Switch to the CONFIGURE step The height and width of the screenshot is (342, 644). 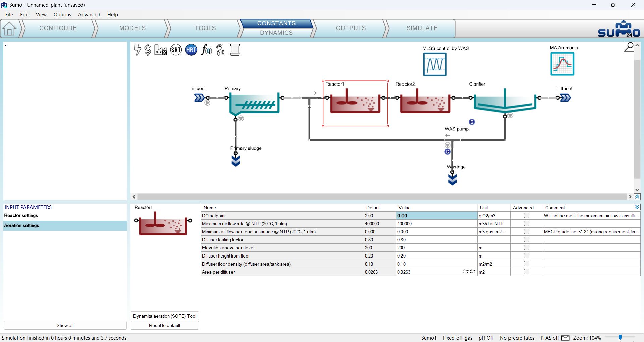click(58, 28)
